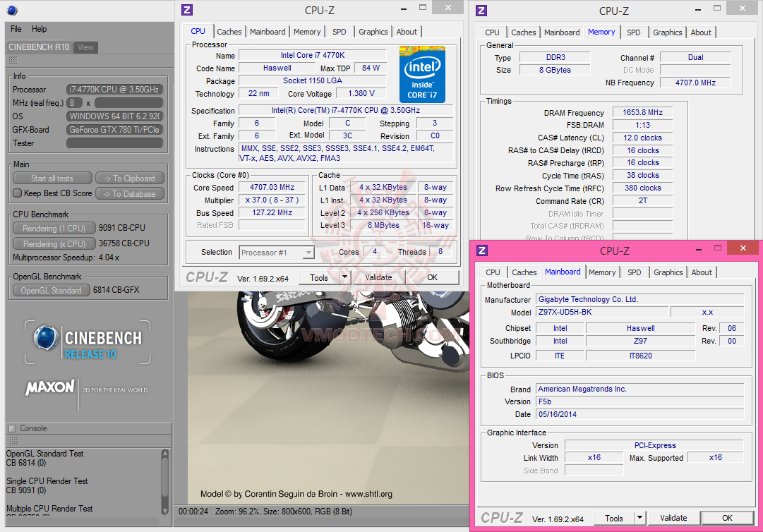The image size is (763, 532).
Task: Click the GFX-Board GeForce GTX 780 Ti field
Action: click(x=114, y=130)
